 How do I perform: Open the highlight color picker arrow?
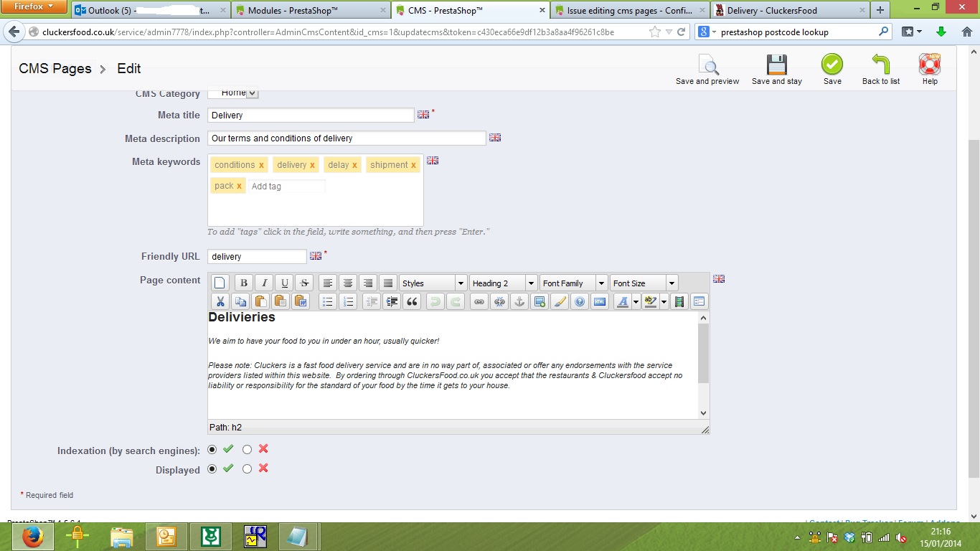coord(664,302)
